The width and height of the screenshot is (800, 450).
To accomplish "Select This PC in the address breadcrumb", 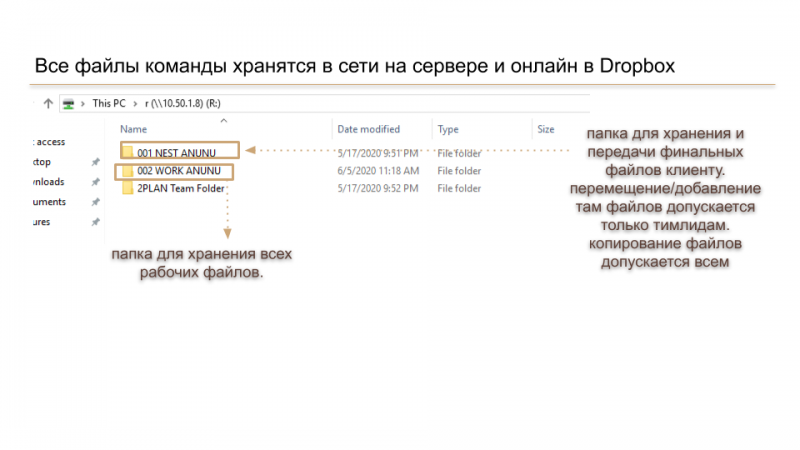I will (x=108, y=103).
